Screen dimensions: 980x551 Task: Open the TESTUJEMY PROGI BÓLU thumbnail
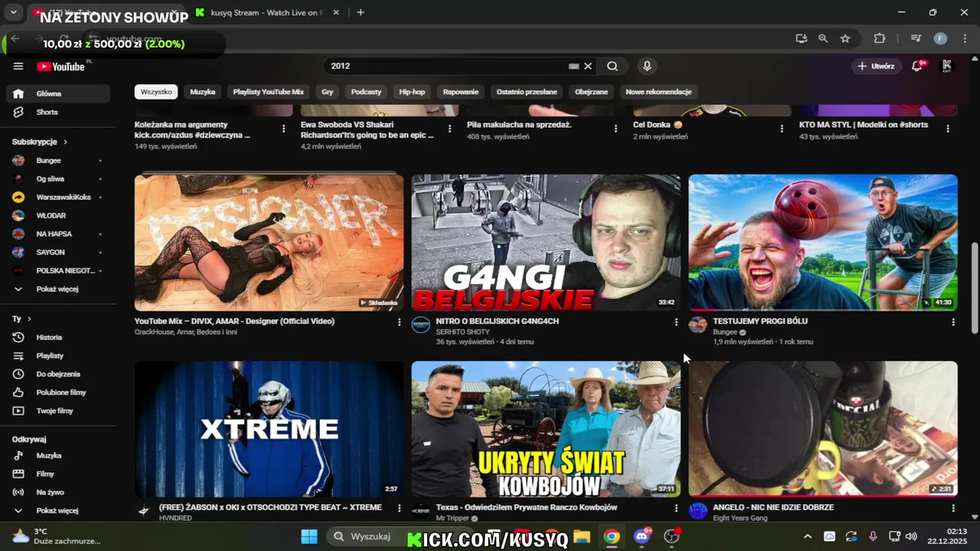tap(823, 243)
